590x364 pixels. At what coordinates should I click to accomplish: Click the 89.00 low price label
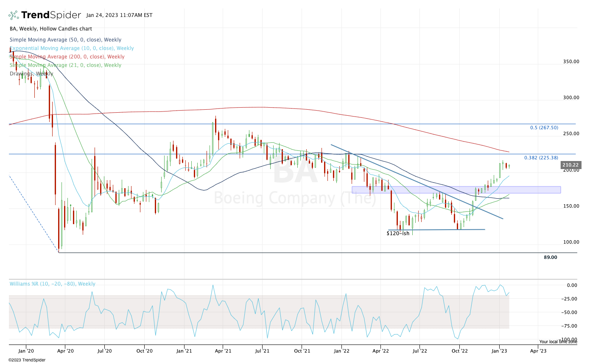550,257
